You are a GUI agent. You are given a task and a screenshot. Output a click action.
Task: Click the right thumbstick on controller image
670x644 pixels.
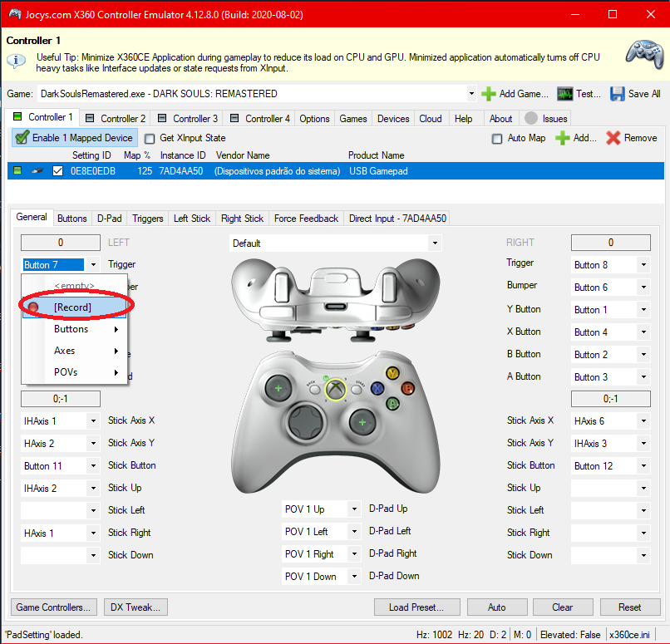[362, 422]
